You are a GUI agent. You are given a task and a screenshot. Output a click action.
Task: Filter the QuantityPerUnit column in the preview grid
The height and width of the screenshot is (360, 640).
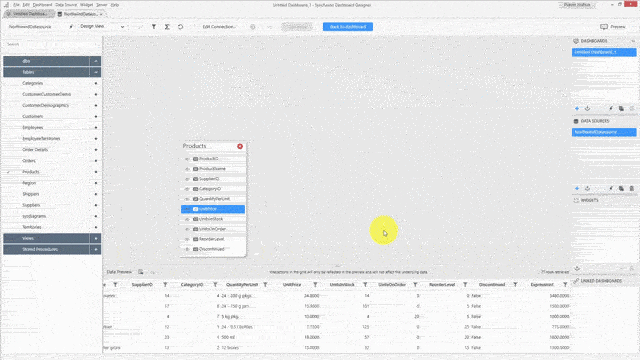(x=265, y=284)
